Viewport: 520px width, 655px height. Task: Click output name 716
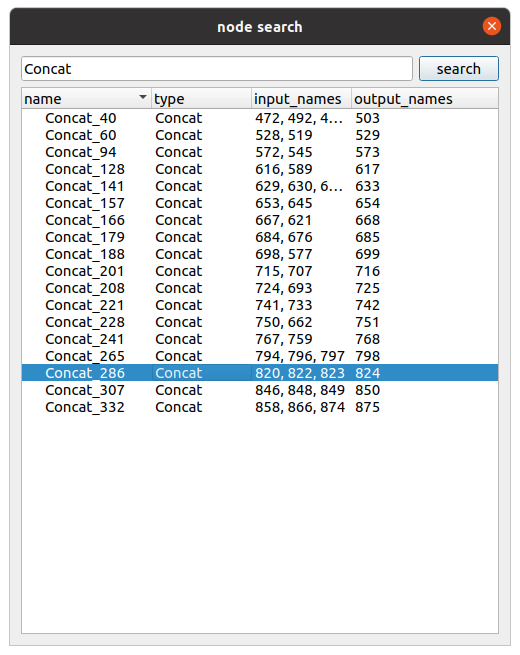tap(368, 271)
